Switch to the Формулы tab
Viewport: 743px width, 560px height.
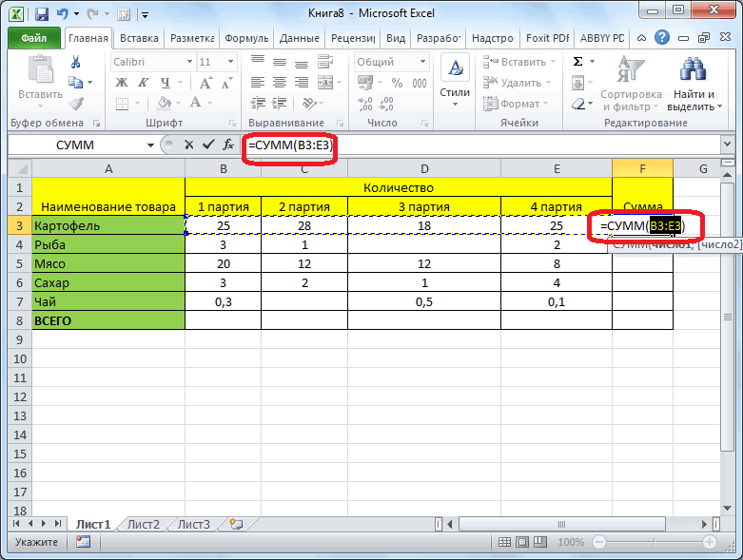click(246, 38)
